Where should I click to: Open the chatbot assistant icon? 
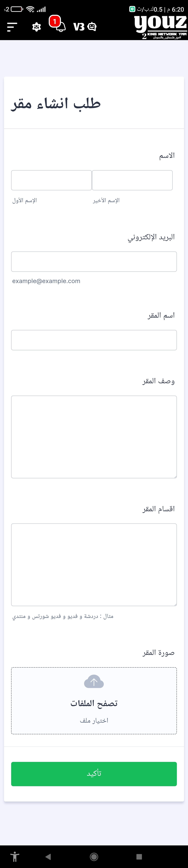coord(91,27)
